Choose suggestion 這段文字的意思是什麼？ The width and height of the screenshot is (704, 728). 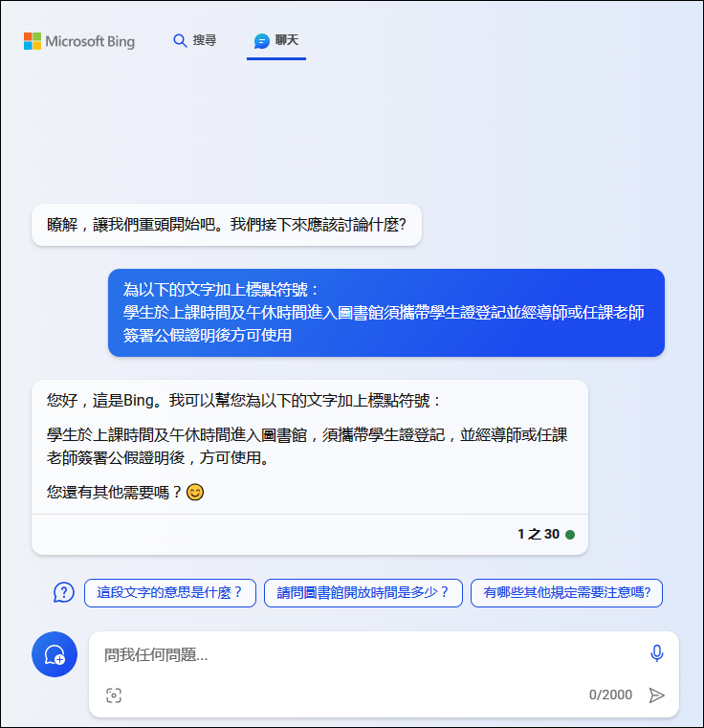(170, 593)
